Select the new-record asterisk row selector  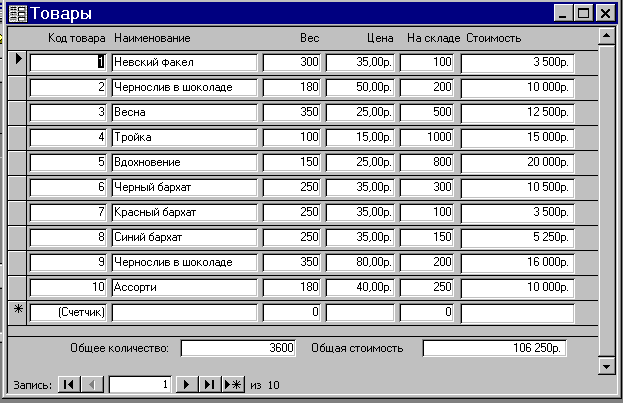[17, 312]
